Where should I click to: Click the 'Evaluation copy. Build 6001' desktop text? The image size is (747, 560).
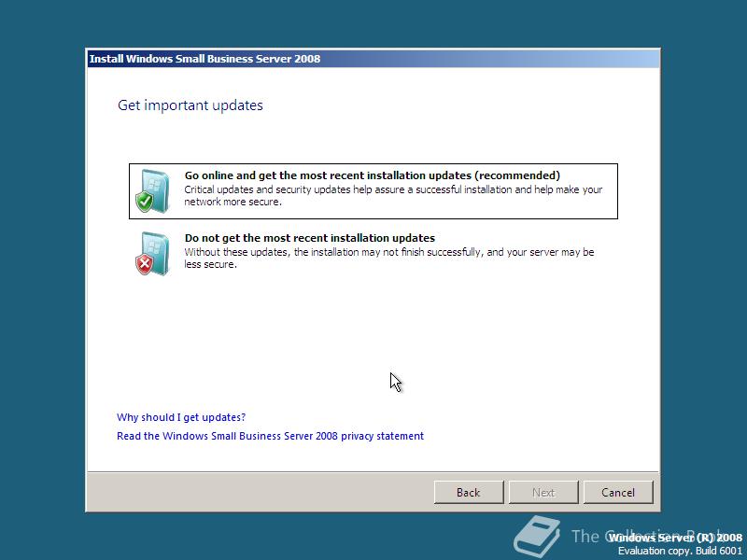click(681, 551)
